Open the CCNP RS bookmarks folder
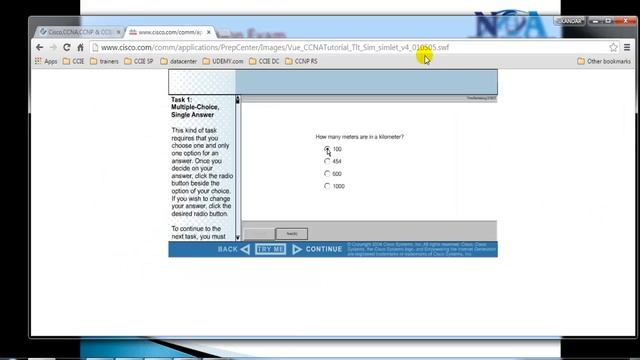 click(301, 61)
